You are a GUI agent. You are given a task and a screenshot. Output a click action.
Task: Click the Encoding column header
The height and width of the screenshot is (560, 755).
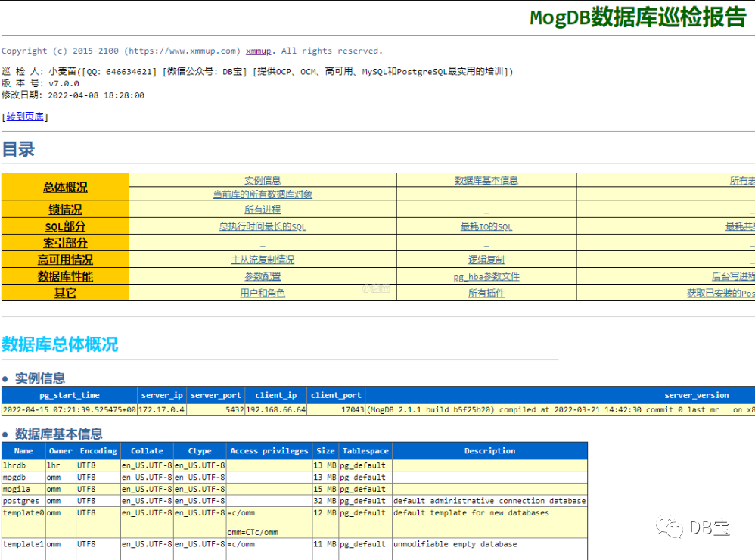pyautogui.click(x=98, y=451)
